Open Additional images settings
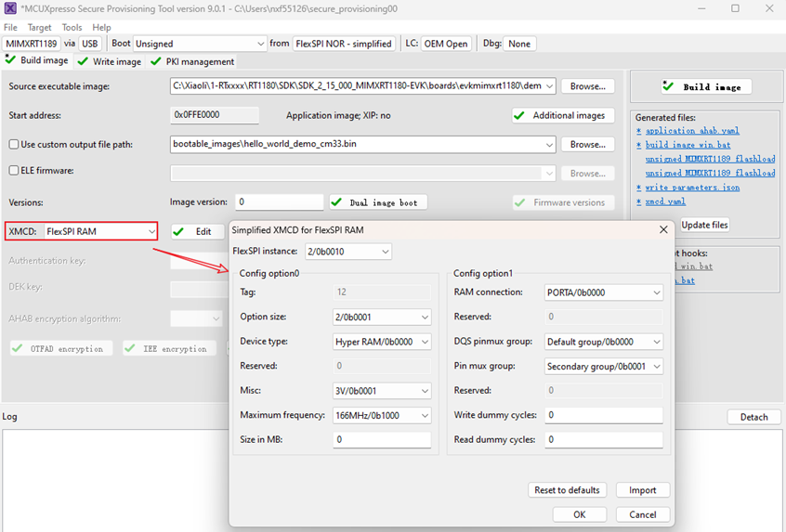The width and height of the screenshot is (786, 532). tap(562, 115)
